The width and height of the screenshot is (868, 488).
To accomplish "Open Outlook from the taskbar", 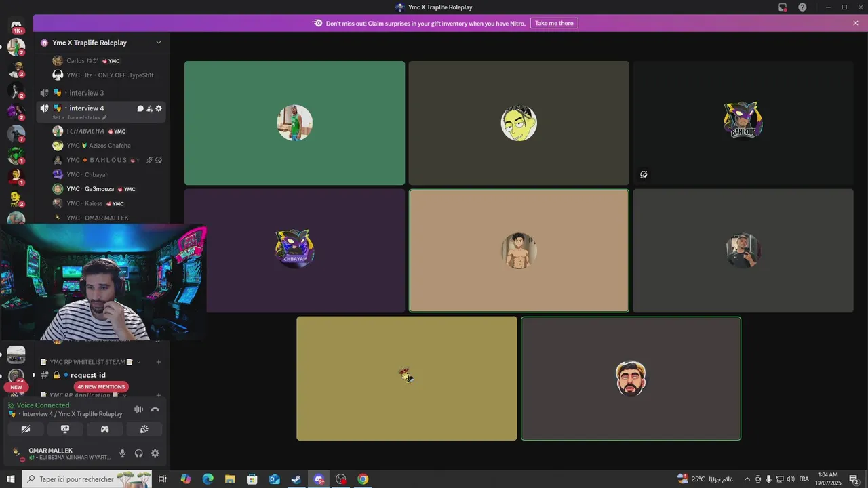I will tap(274, 479).
